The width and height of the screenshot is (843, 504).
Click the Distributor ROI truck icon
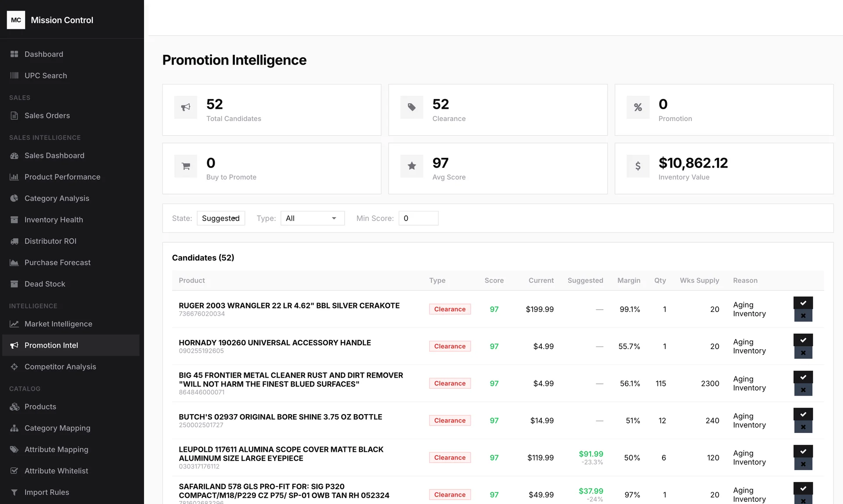click(x=14, y=241)
